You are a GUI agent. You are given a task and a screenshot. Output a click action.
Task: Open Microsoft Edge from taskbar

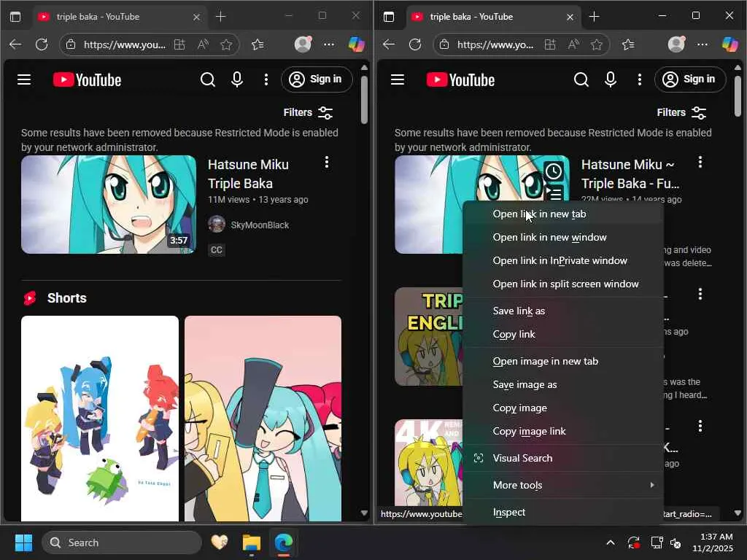coord(284,542)
